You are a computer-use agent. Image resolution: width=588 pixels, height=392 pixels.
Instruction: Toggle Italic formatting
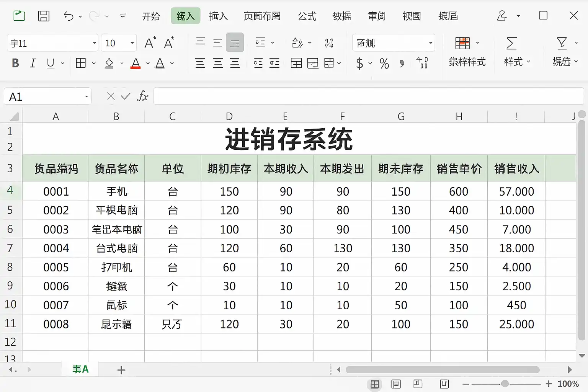point(33,63)
